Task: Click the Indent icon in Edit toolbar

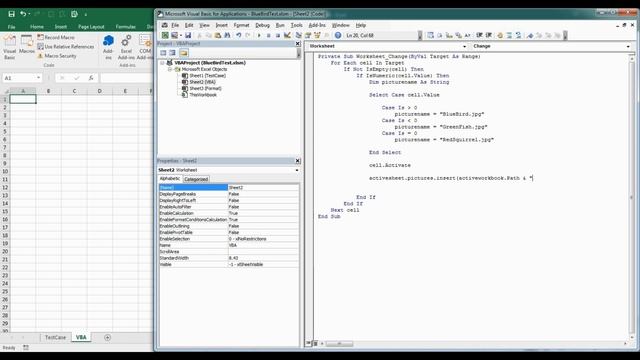Action: pos(479,36)
